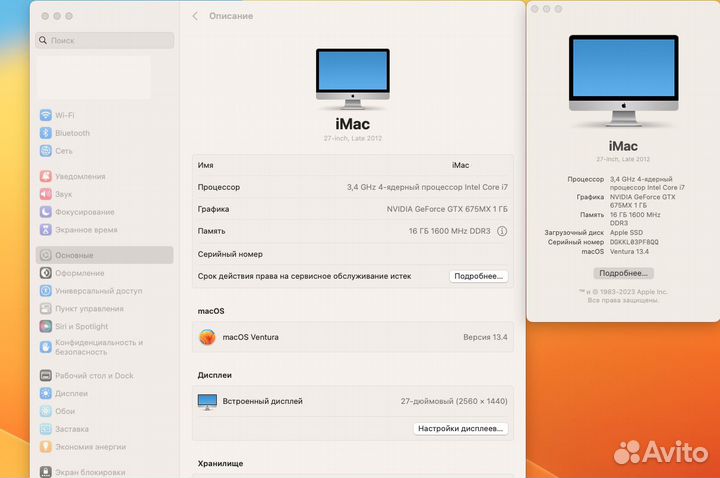Select the Основные gear icon
The height and width of the screenshot is (478, 720).
(45, 255)
